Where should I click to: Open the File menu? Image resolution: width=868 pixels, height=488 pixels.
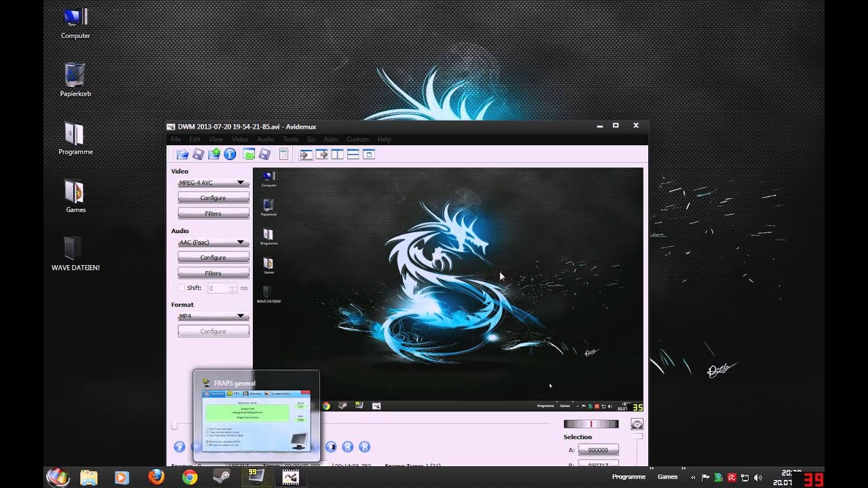point(176,140)
